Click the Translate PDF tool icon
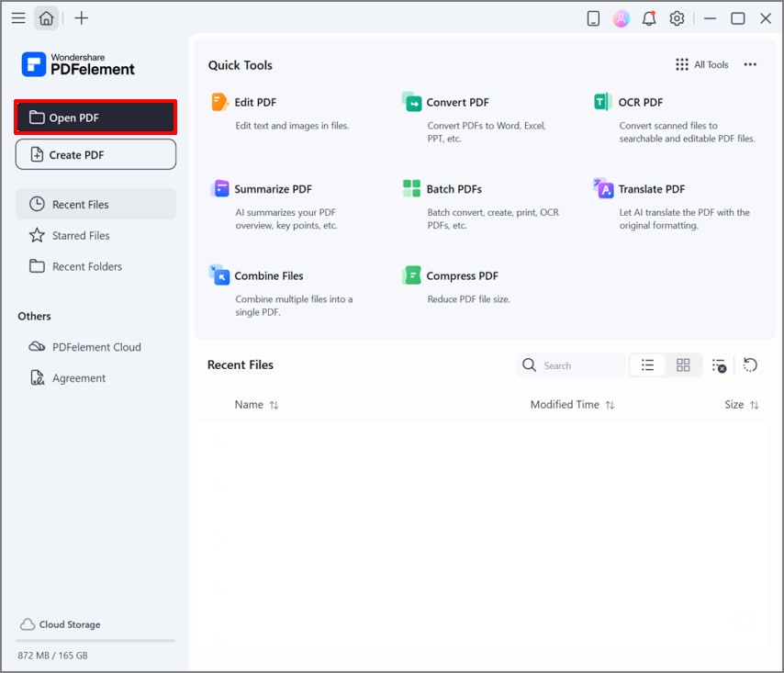This screenshot has height=673, width=784. pyautogui.click(x=603, y=188)
